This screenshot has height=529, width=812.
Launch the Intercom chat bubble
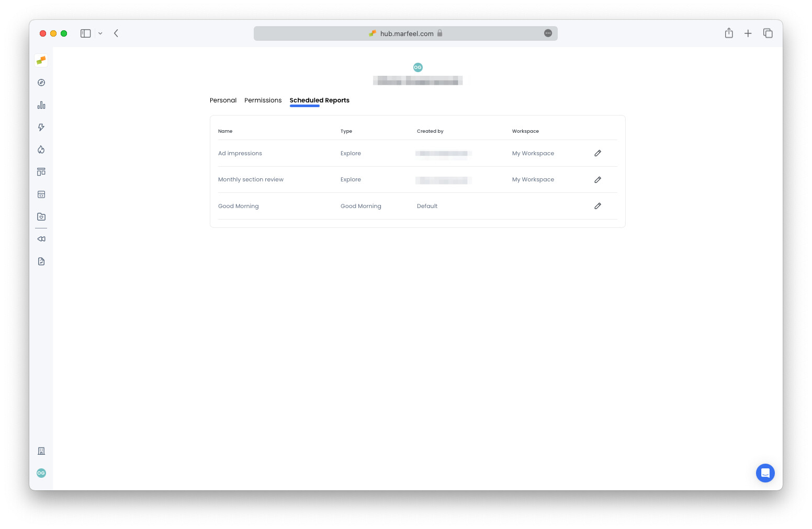(x=765, y=473)
